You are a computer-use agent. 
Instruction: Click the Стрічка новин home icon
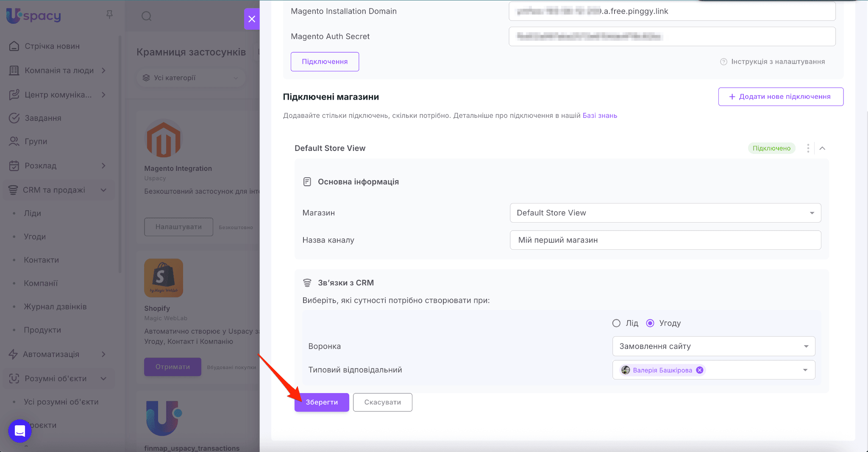click(14, 46)
